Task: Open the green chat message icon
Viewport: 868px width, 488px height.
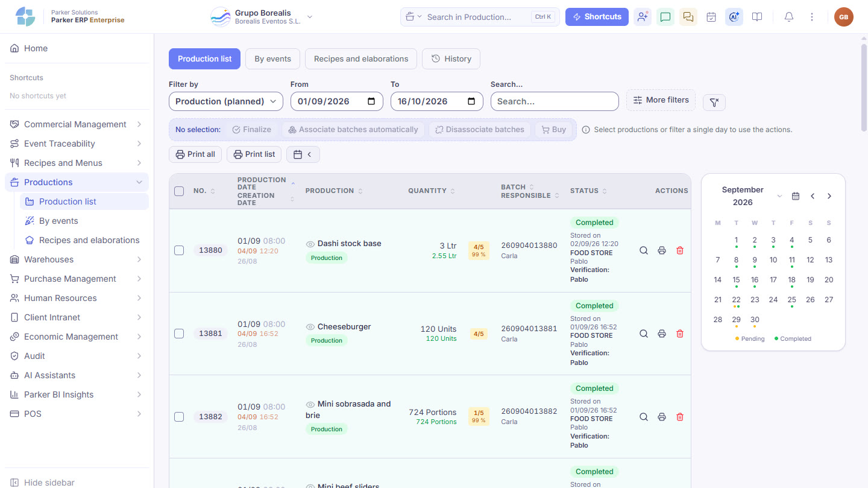Action: pyautogui.click(x=665, y=17)
